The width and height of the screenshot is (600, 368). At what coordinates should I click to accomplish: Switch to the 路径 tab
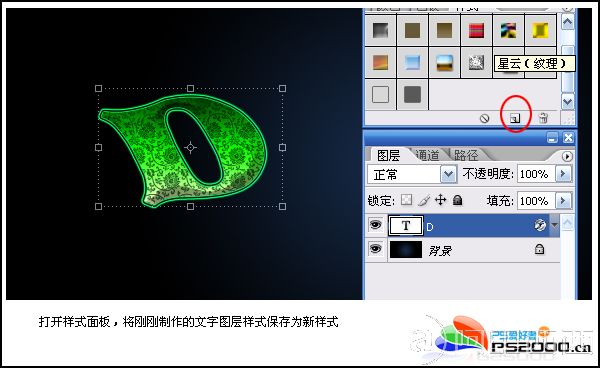[466, 155]
